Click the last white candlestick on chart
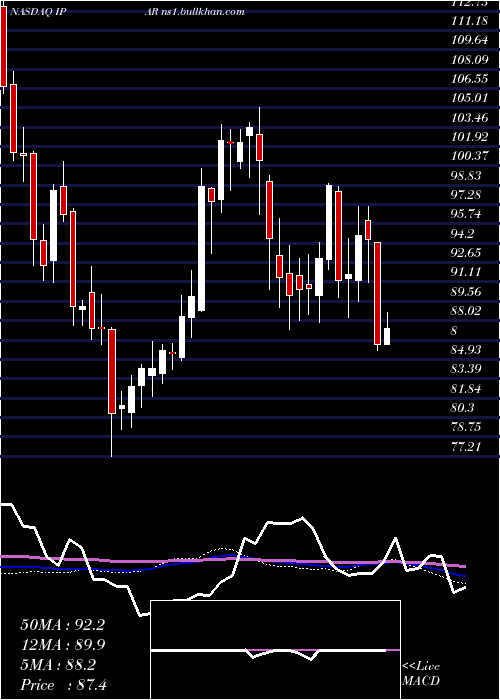The image size is (500, 700). pos(387,336)
